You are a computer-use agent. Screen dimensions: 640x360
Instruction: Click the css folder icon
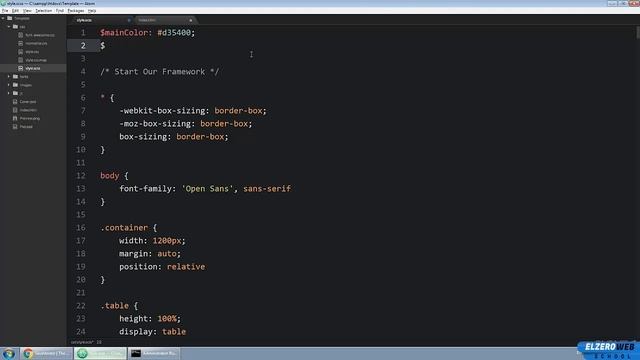15,27
